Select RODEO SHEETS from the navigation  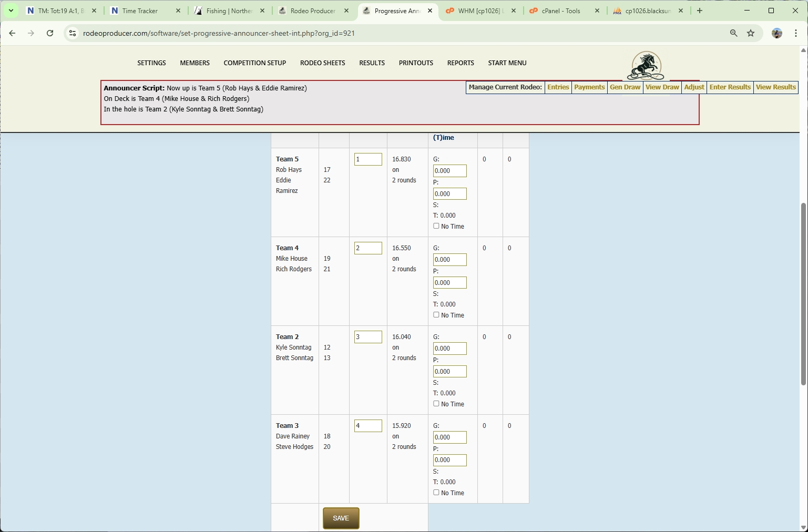click(322, 63)
